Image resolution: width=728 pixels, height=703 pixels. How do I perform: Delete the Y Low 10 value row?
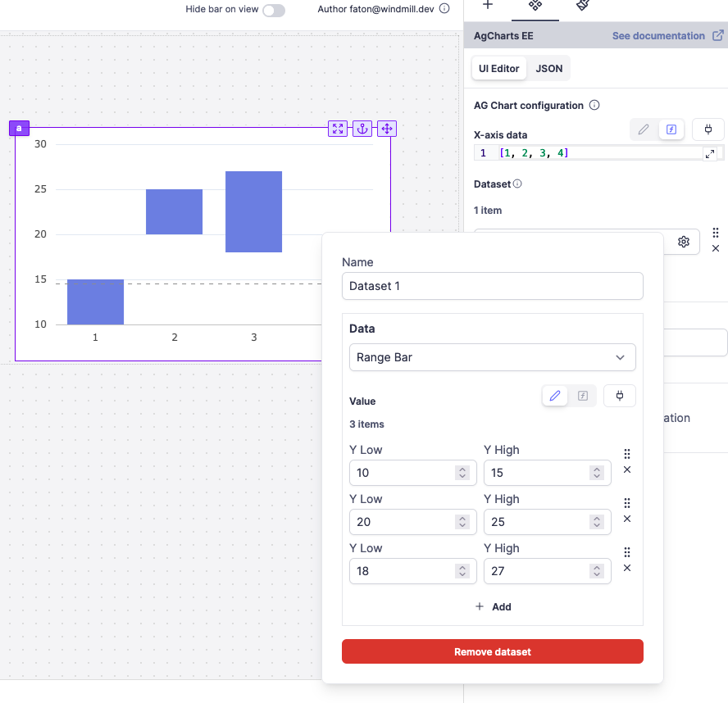click(627, 470)
